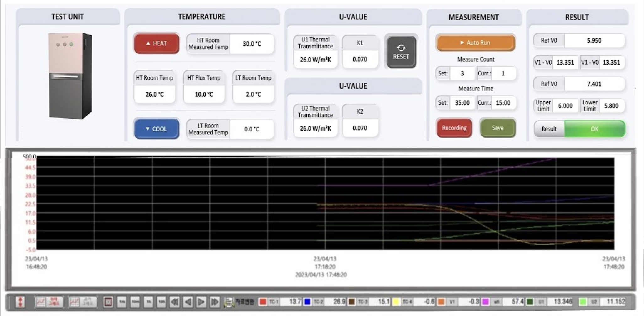Click the printer icon in the bottom toolbar

pos(229,302)
